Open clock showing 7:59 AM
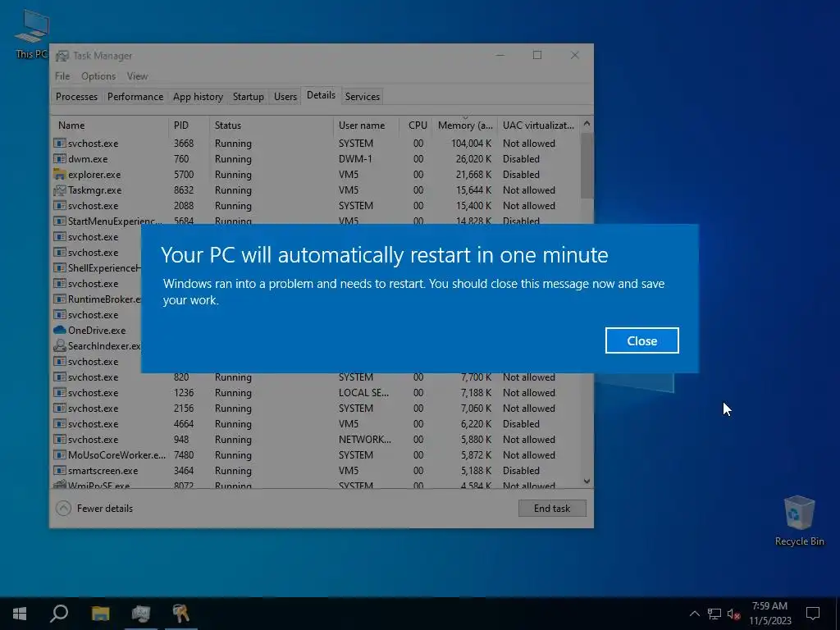 769,614
